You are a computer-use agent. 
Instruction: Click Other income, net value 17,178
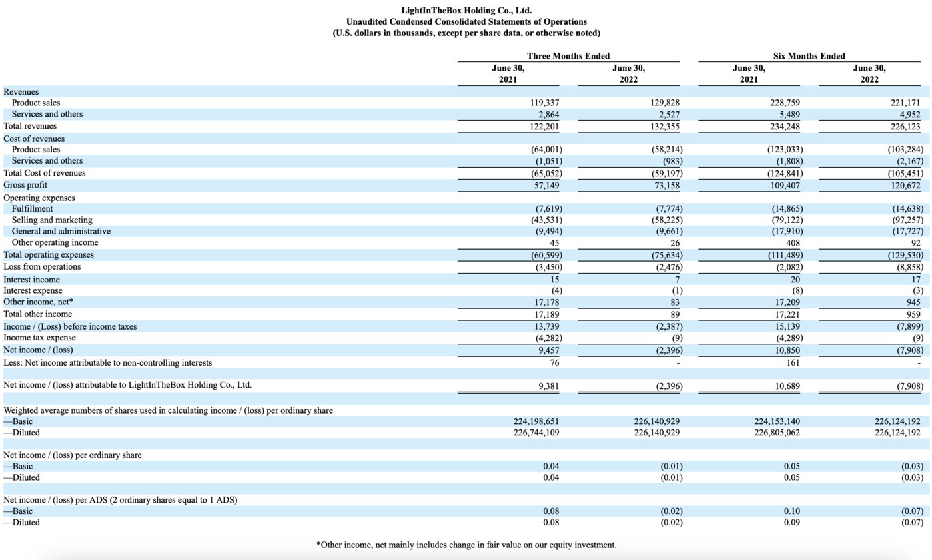[546, 302]
